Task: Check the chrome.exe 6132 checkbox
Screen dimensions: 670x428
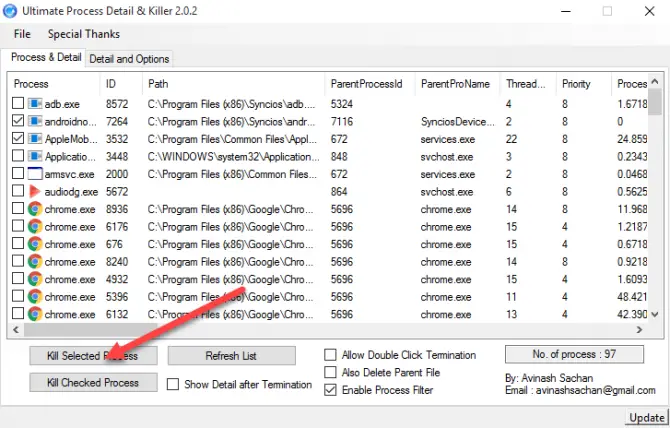Action: coord(18,313)
